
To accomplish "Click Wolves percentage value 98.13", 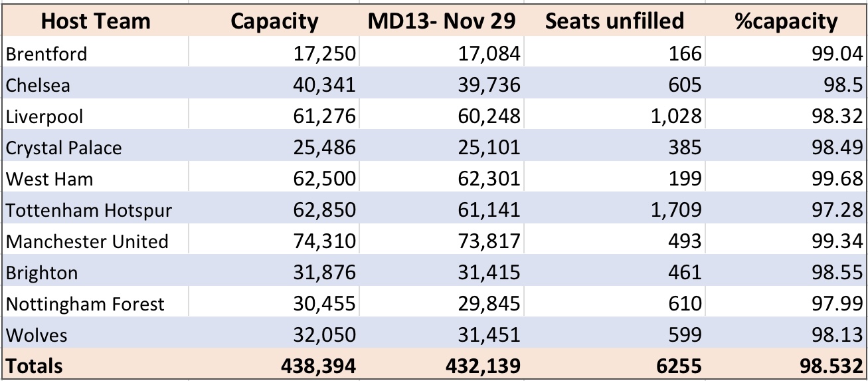I will coord(786,334).
